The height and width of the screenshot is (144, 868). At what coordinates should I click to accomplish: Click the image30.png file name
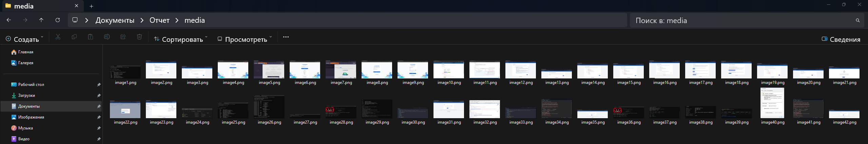413,122
